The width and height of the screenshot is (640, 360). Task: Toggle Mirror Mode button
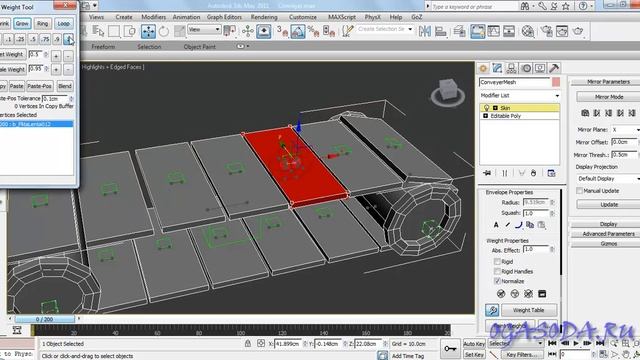[609, 97]
